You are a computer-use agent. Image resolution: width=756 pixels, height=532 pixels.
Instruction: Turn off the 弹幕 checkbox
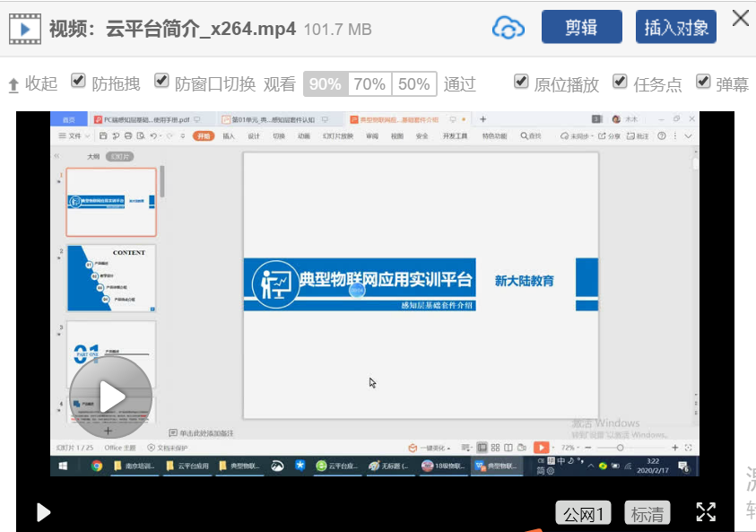(x=703, y=82)
